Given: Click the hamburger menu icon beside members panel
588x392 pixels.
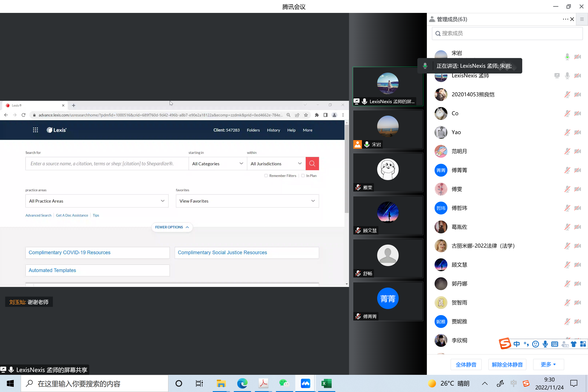Looking at the screenshot, I should click(x=582, y=19).
